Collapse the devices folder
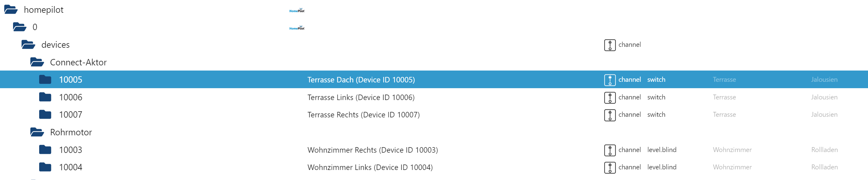This screenshot has height=180, width=868. coord(28,45)
